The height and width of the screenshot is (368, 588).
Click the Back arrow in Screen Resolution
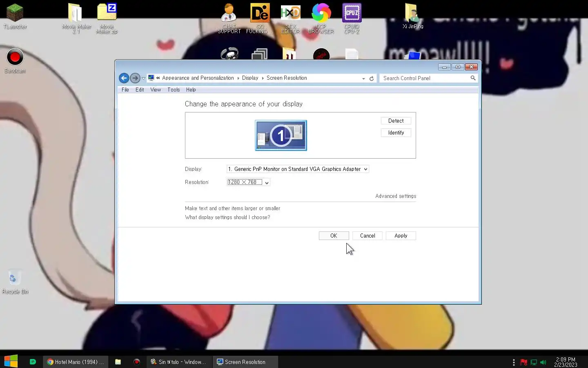(x=124, y=78)
